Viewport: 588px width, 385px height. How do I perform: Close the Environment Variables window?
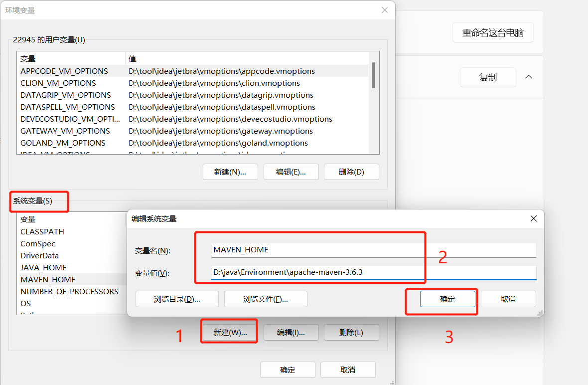(x=384, y=10)
